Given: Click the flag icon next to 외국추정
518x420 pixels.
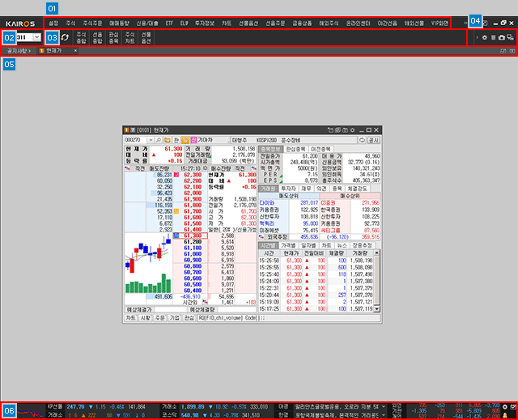Looking at the screenshot, I should click(261, 237).
